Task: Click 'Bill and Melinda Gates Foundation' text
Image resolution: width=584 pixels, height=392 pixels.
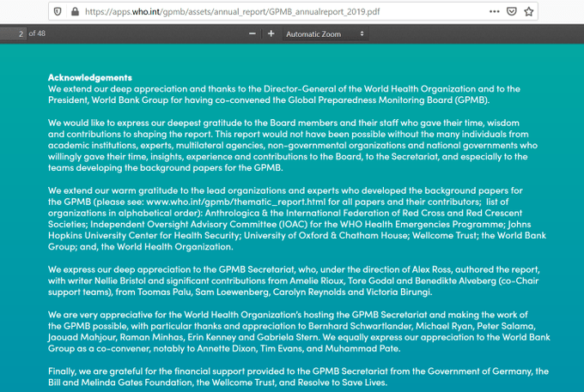Action: click(120, 383)
